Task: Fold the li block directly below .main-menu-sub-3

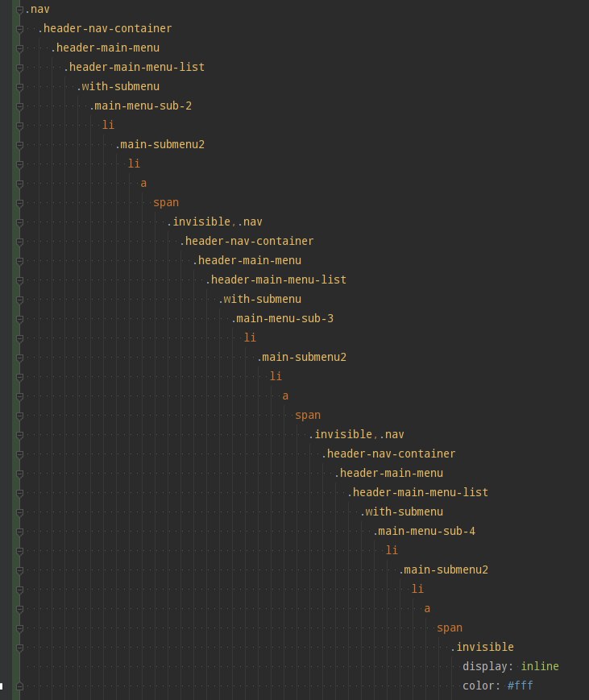Action: pos(19,338)
